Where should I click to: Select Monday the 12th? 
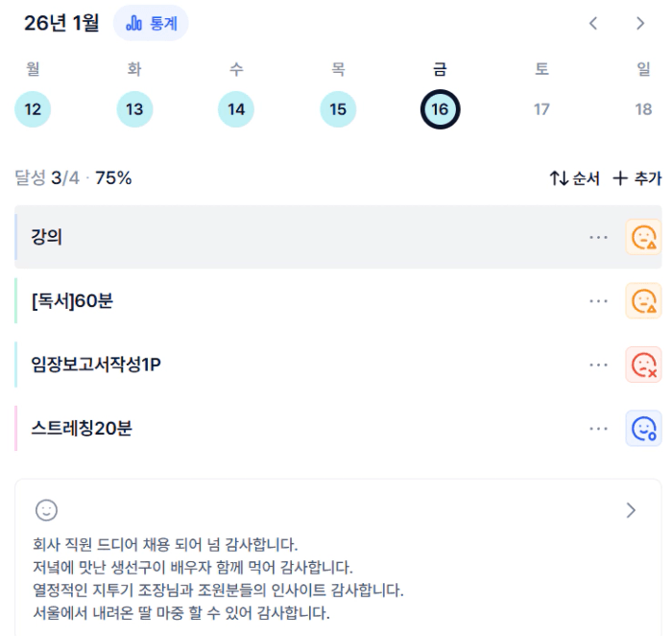[x=33, y=109]
